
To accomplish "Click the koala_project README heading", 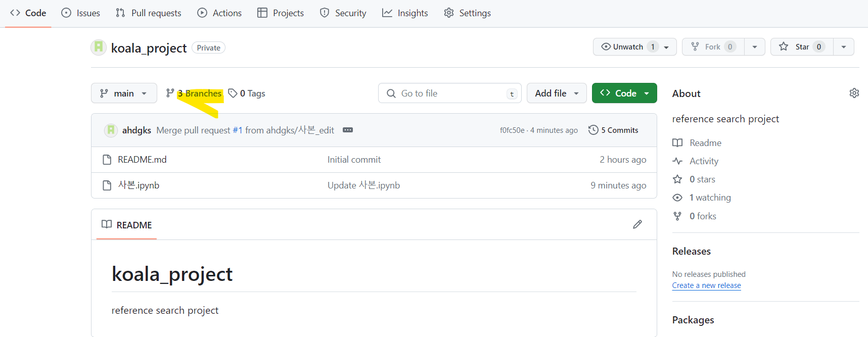I will click(172, 274).
